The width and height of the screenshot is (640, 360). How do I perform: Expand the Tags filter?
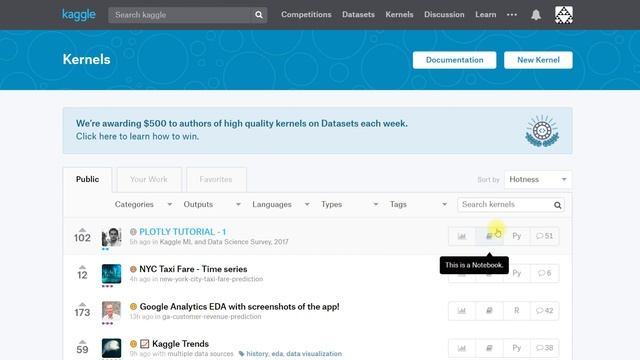pyautogui.click(x=418, y=204)
